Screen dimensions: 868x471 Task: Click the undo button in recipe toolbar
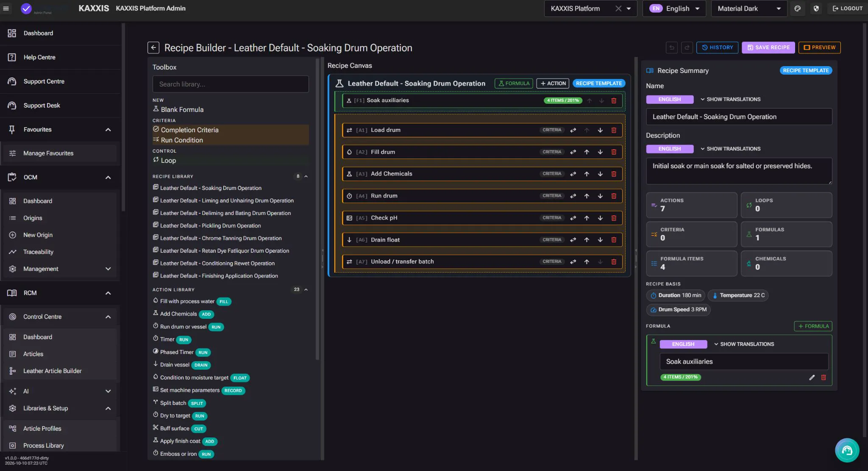click(672, 47)
